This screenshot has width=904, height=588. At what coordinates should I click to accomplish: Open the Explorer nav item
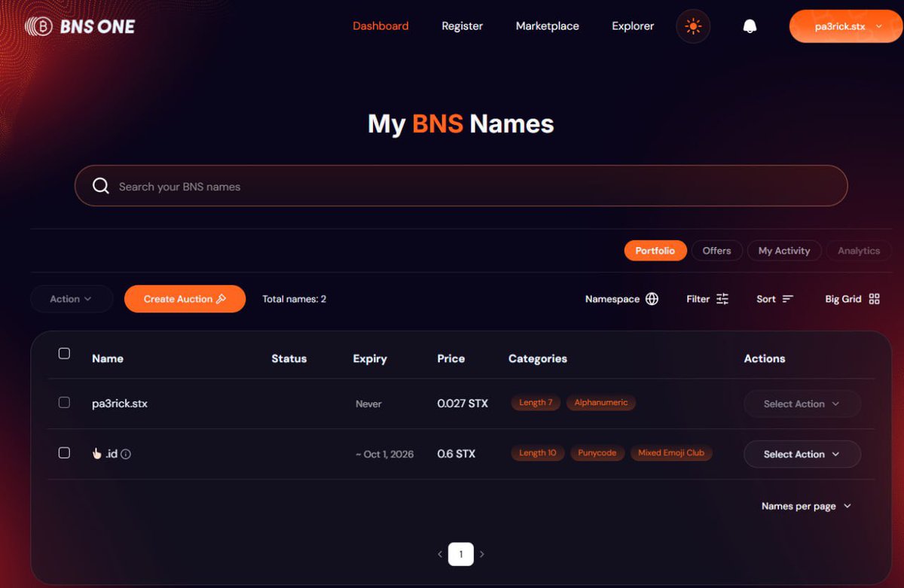(633, 26)
